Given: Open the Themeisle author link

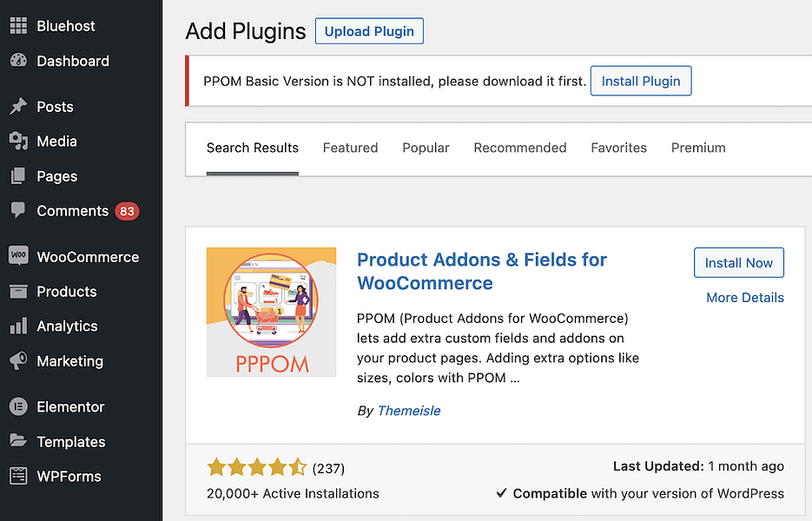Looking at the screenshot, I should (x=408, y=411).
